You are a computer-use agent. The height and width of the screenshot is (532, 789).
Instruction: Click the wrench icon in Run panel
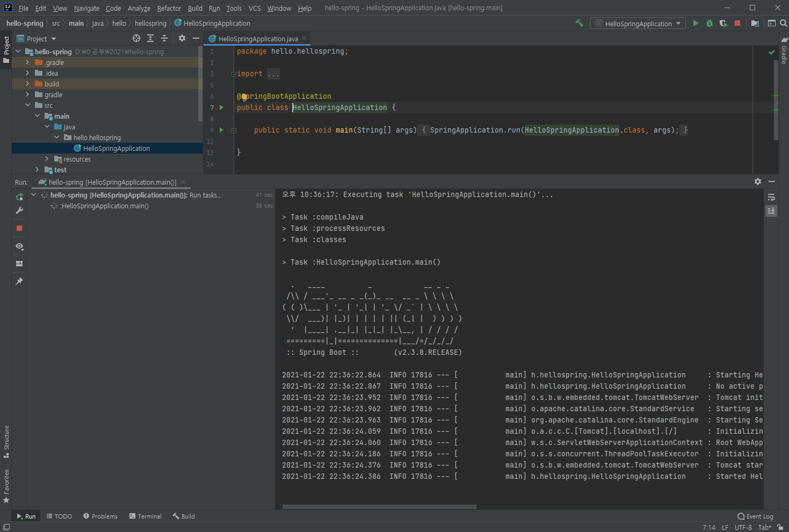pyautogui.click(x=19, y=210)
